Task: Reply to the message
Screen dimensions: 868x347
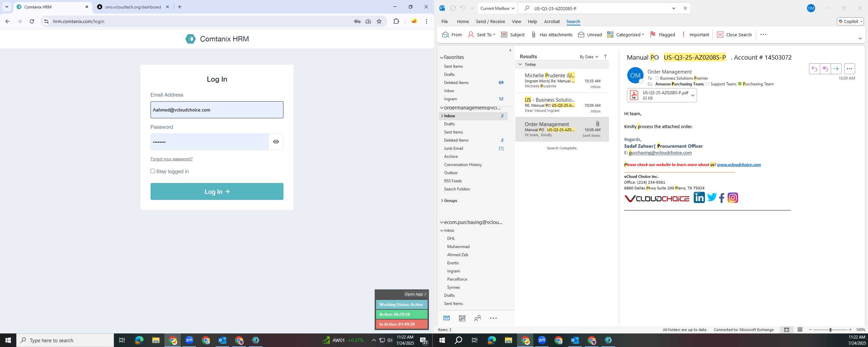Action: point(814,69)
